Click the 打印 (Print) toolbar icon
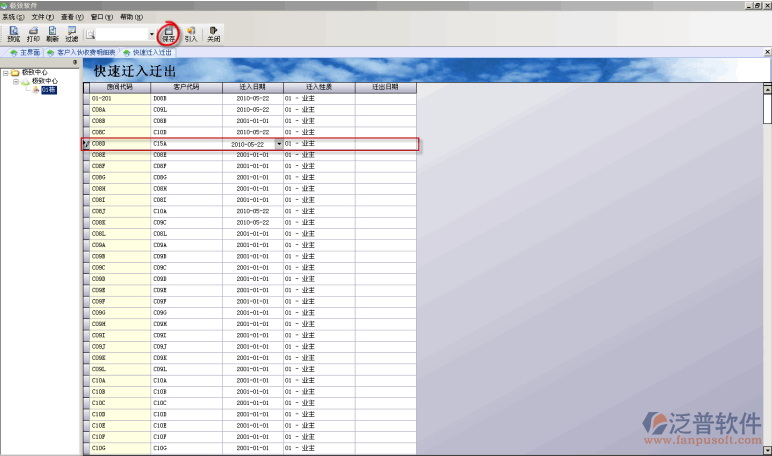The width and height of the screenshot is (772, 456). point(33,34)
